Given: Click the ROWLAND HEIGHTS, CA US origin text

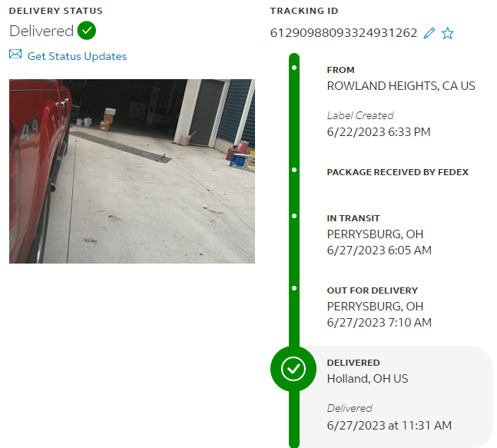Looking at the screenshot, I should point(401,86).
